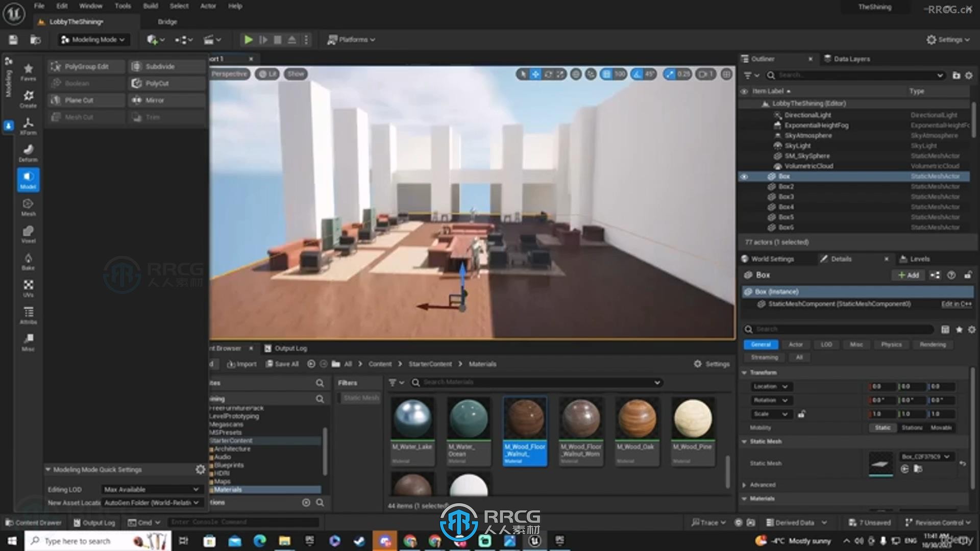Open the Windows Start menu
This screenshot has width=980, height=551.
pyautogui.click(x=12, y=541)
